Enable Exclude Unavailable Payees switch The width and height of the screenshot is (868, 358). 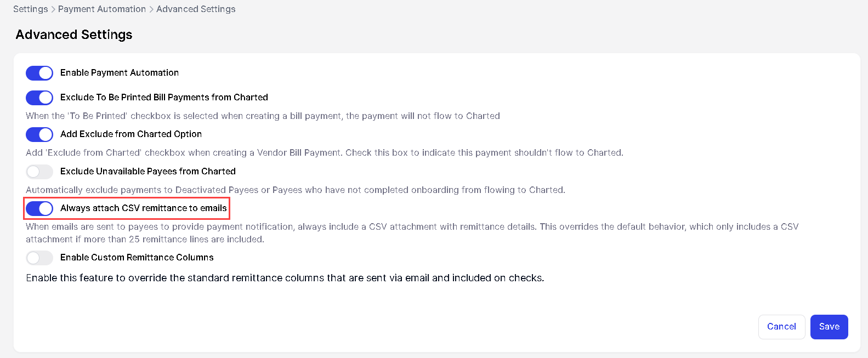[39, 172]
